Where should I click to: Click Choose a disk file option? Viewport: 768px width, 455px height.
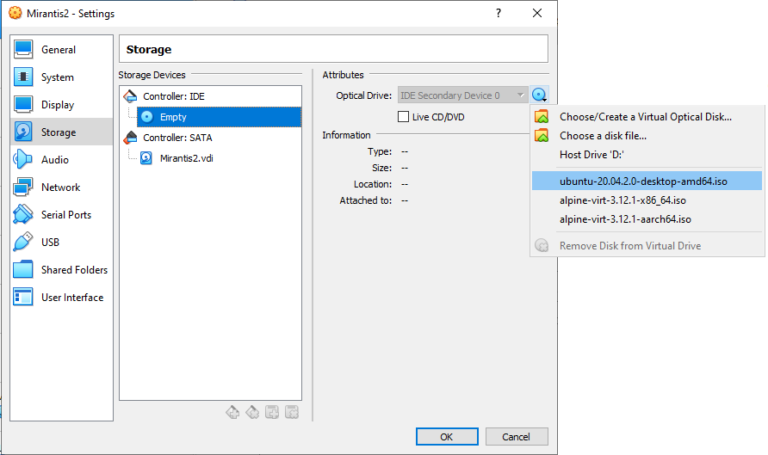[602, 136]
